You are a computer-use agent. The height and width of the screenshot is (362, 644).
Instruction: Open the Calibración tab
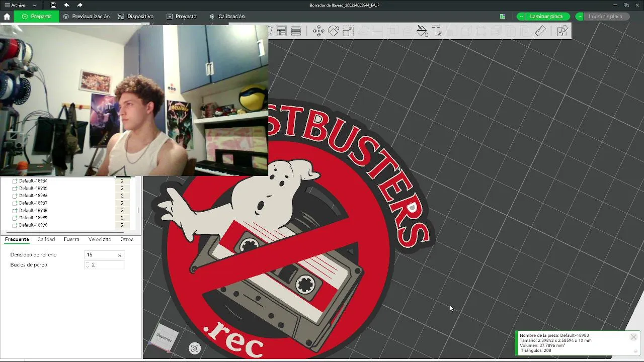point(227,17)
